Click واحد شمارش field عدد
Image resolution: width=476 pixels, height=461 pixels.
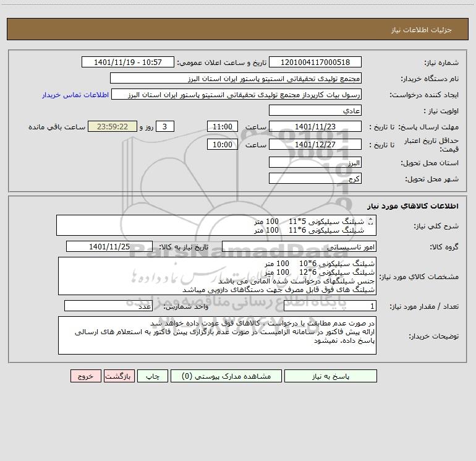click(x=108, y=306)
